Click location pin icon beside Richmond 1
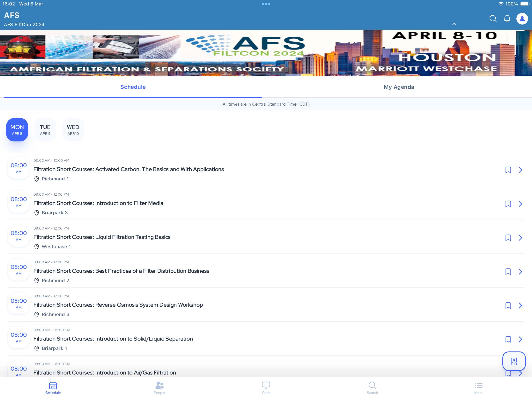532x399 pixels. tap(37, 179)
